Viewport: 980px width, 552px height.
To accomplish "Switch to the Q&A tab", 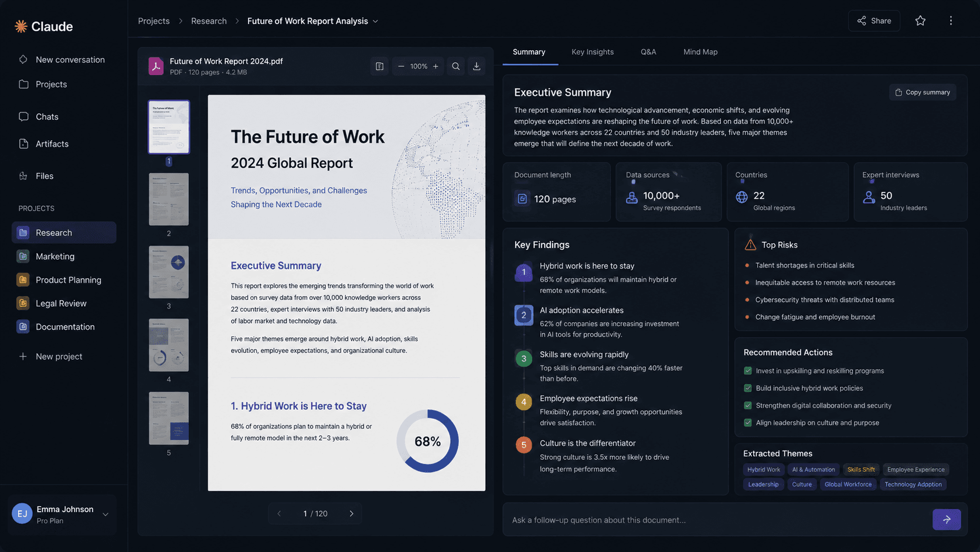I will tap(648, 52).
